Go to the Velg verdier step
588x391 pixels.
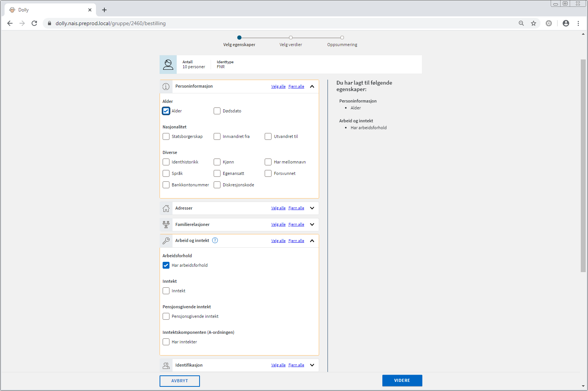[x=291, y=42]
